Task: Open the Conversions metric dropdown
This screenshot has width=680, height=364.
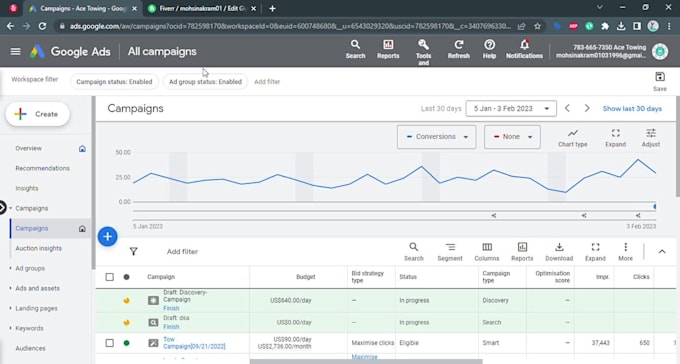Action: pyautogui.click(x=436, y=137)
